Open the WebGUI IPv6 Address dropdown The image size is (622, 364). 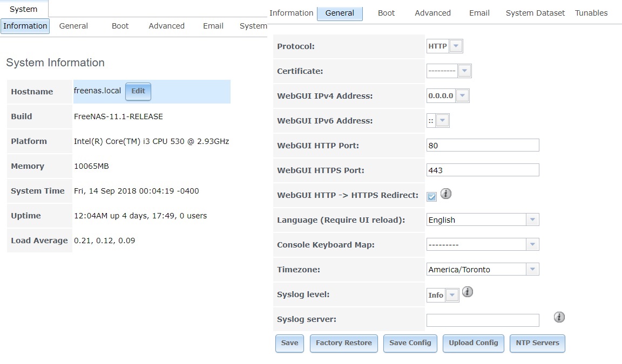click(442, 120)
